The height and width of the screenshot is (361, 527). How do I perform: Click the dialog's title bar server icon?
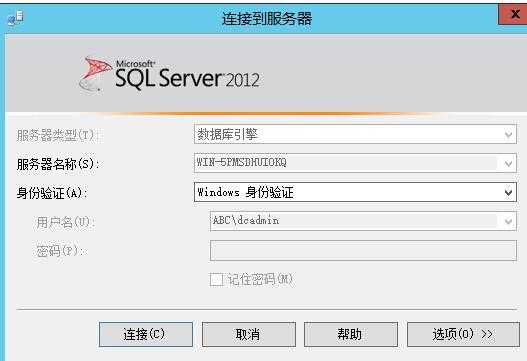15,18
